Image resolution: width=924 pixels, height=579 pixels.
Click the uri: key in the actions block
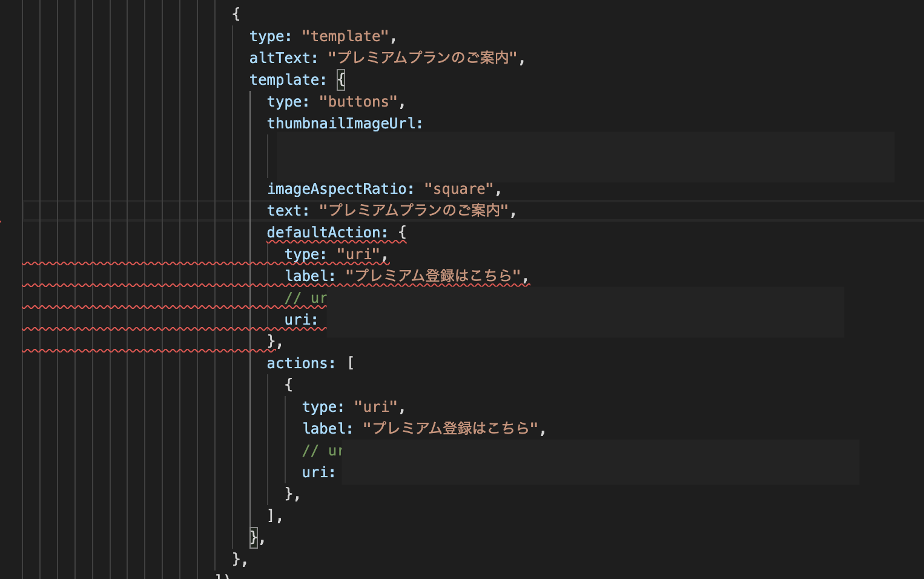coord(318,472)
